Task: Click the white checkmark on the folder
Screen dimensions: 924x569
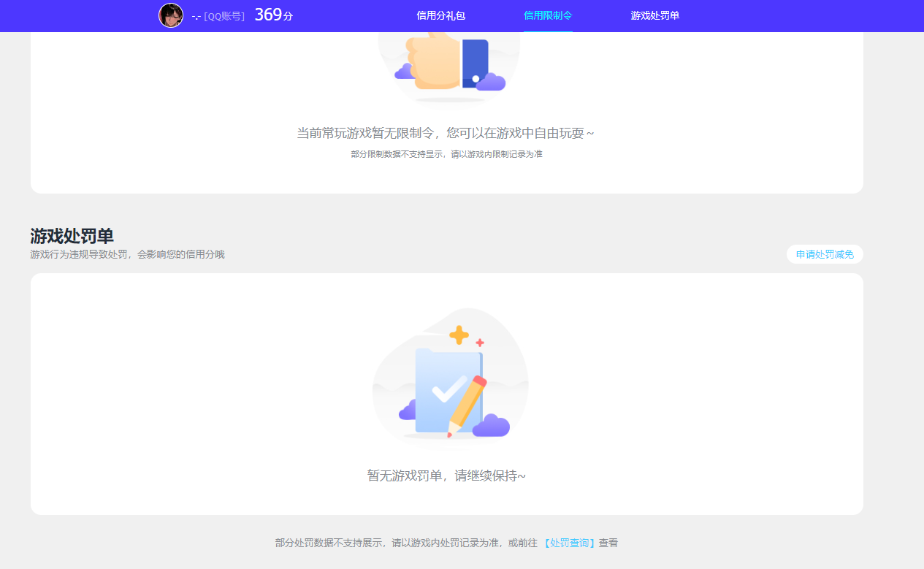Action: click(x=446, y=389)
